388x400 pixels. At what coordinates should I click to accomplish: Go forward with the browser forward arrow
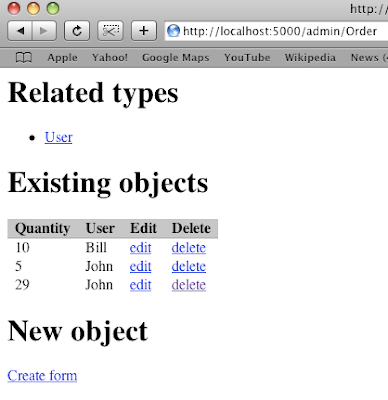point(44,31)
